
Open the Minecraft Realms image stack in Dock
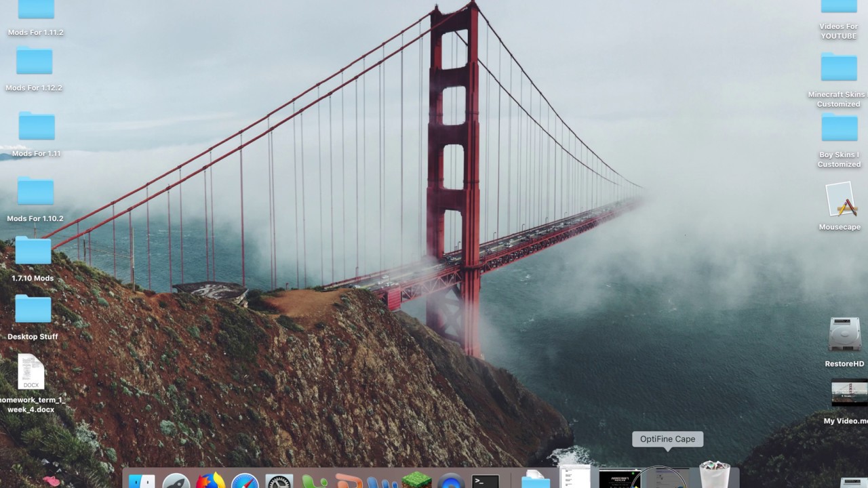[619, 479]
